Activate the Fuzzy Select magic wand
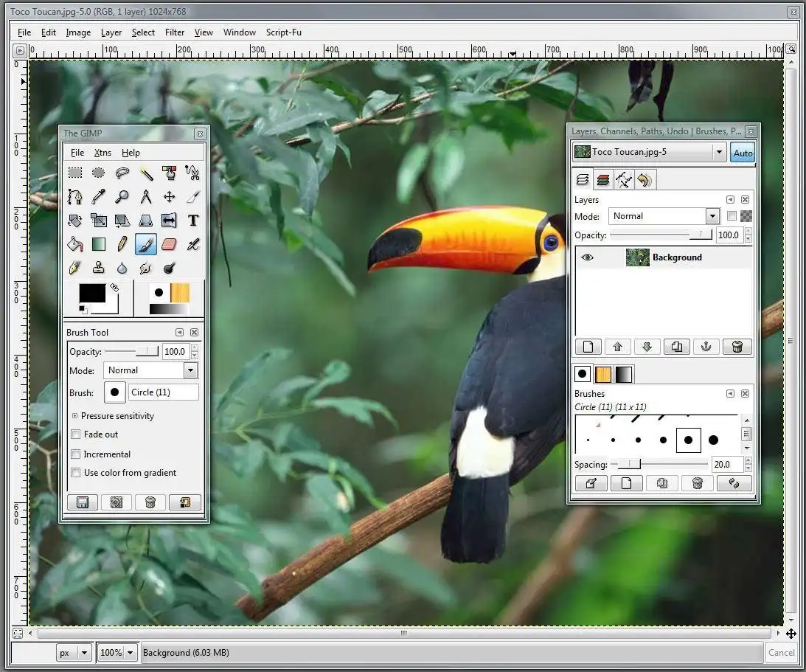Screen dimensions: 806x672 (x=146, y=174)
